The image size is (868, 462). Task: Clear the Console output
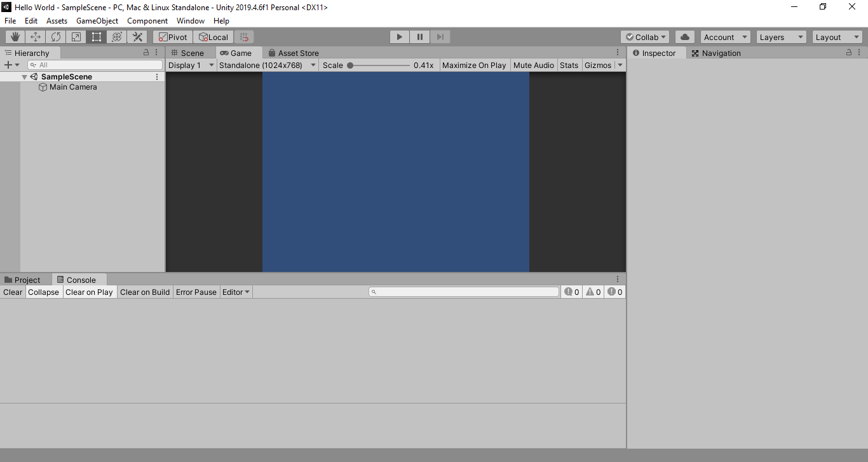pos(12,292)
